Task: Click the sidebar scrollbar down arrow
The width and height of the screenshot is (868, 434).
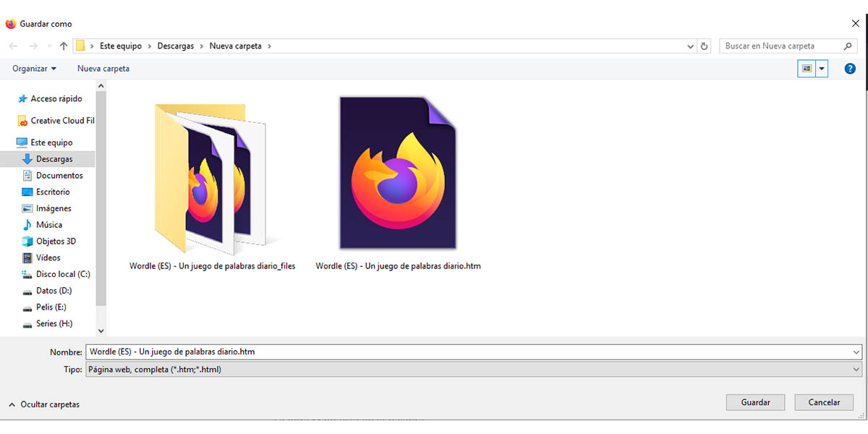Action: [x=101, y=330]
